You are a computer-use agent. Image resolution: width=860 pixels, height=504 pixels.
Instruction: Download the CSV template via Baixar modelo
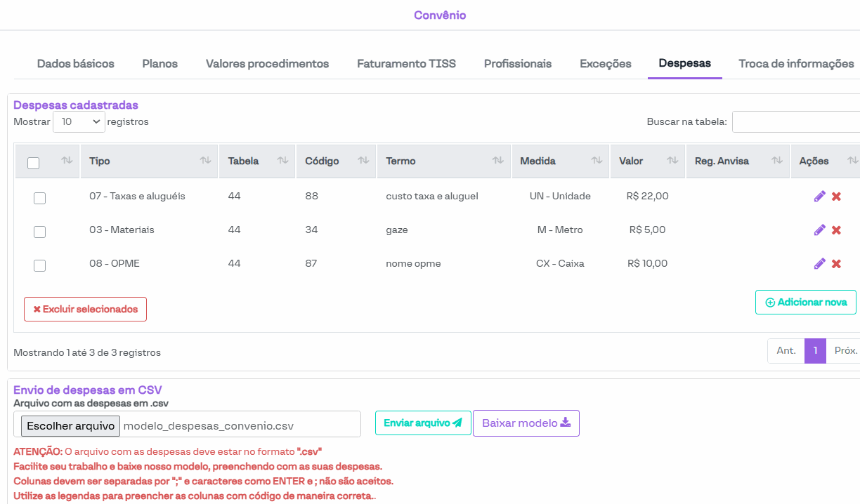tap(526, 423)
